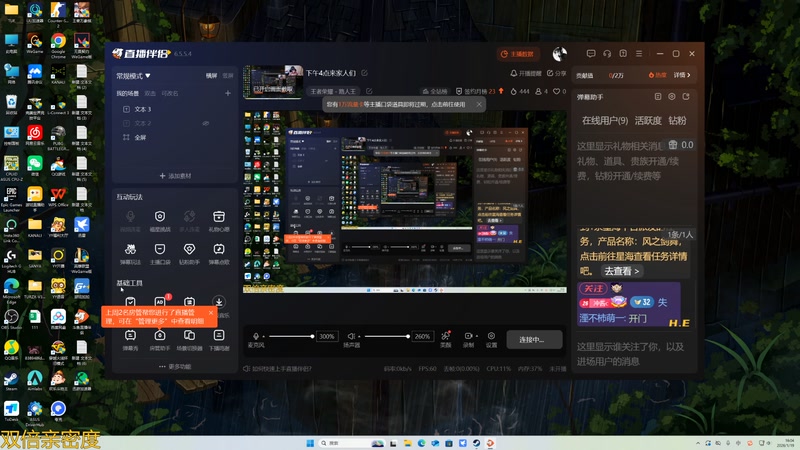Screen dimensions: 800x450
Task: Open the 弹幕玩法 binoculars icon
Action: click(130, 249)
